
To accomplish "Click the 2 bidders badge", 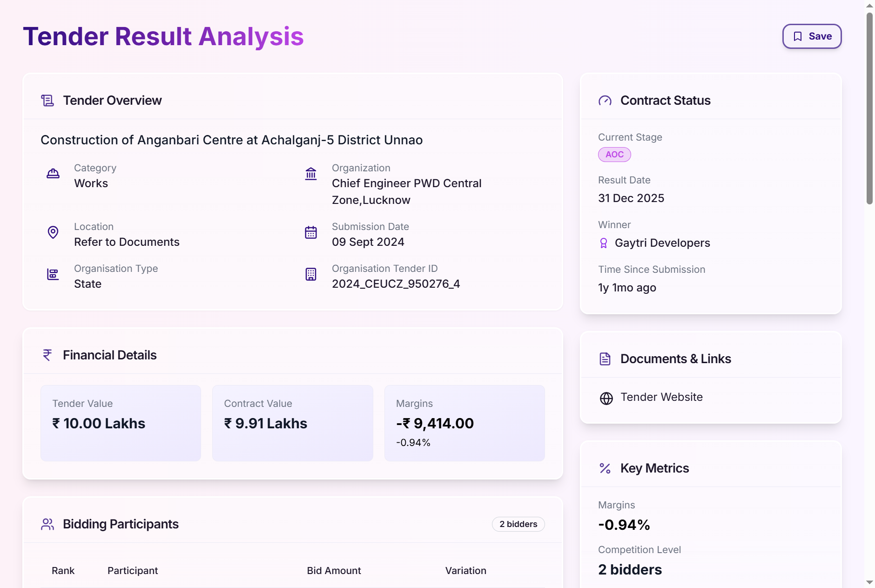I will point(518,524).
